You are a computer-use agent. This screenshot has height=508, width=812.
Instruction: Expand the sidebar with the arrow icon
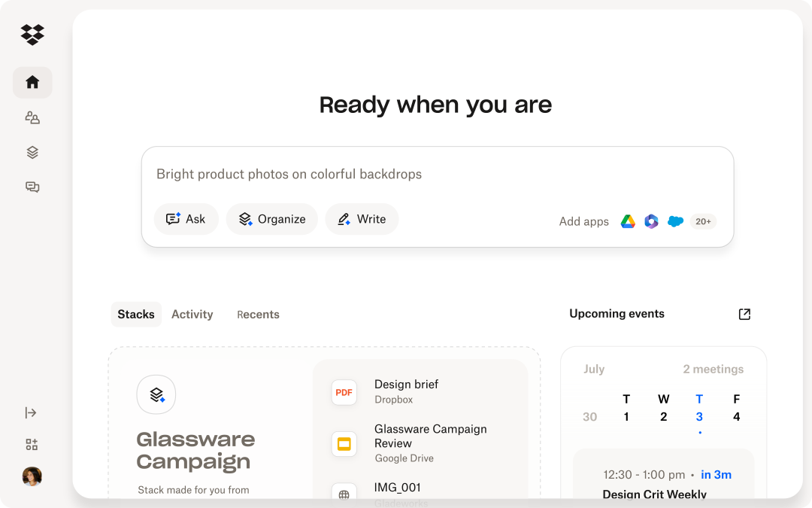(x=31, y=412)
